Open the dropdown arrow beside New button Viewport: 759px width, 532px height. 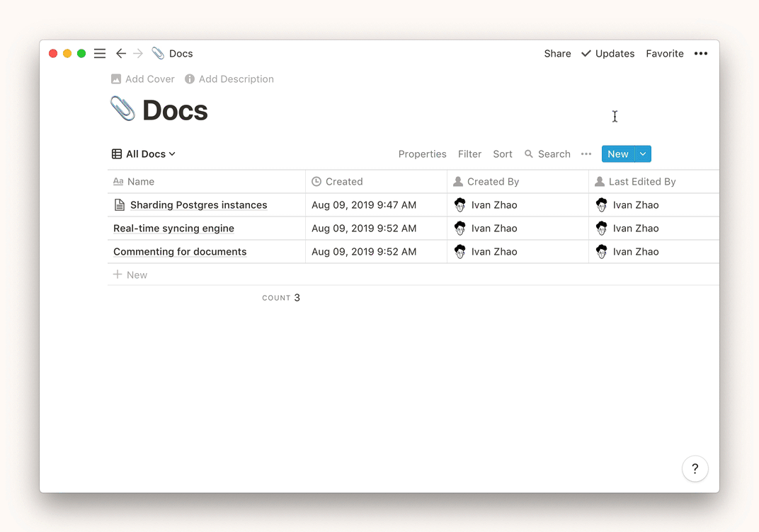(x=643, y=154)
